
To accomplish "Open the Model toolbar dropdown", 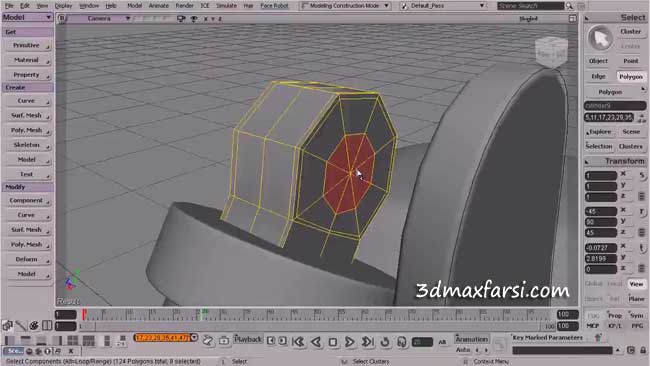I will click(x=27, y=17).
